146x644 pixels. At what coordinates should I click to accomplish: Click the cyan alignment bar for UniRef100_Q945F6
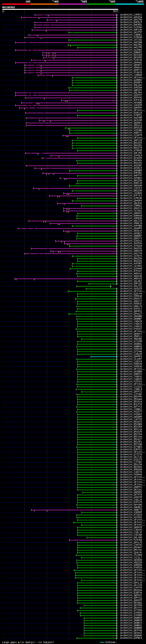click(104, 357)
